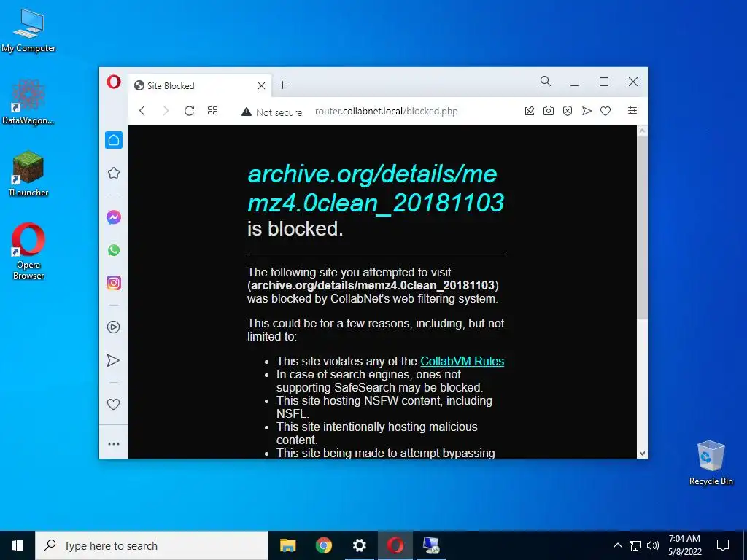Click the taskbar search box
This screenshot has height=560, width=747.
click(x=152, y=545)
